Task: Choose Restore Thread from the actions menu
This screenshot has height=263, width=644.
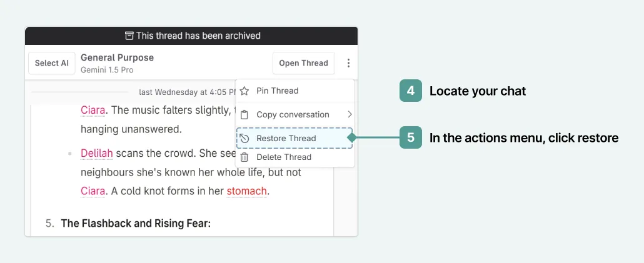Action: [x=286, y=138]
